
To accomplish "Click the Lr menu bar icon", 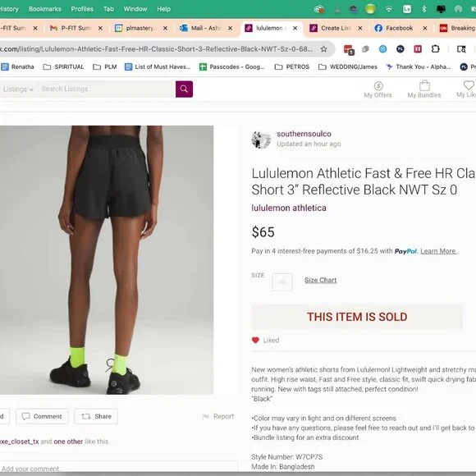I will click(407, 9).
